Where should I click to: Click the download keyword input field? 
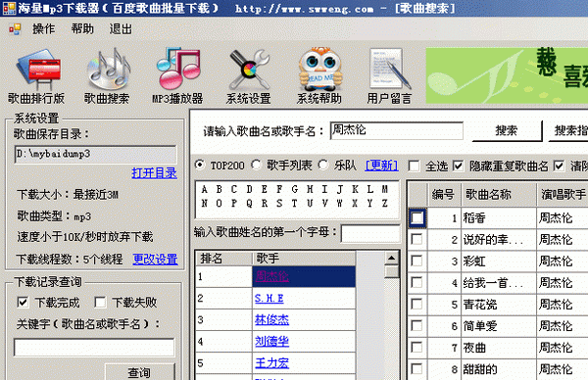pyautogui.click(x=94, y=348)
